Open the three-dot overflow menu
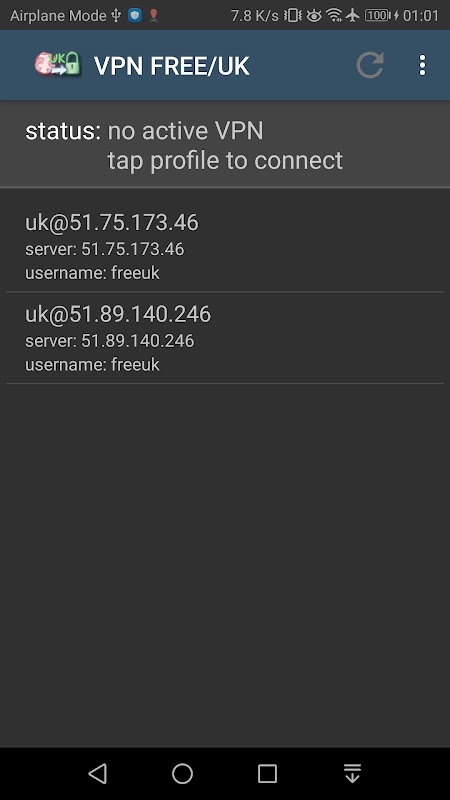Screen dimensions: 450x800 (422, 65)
